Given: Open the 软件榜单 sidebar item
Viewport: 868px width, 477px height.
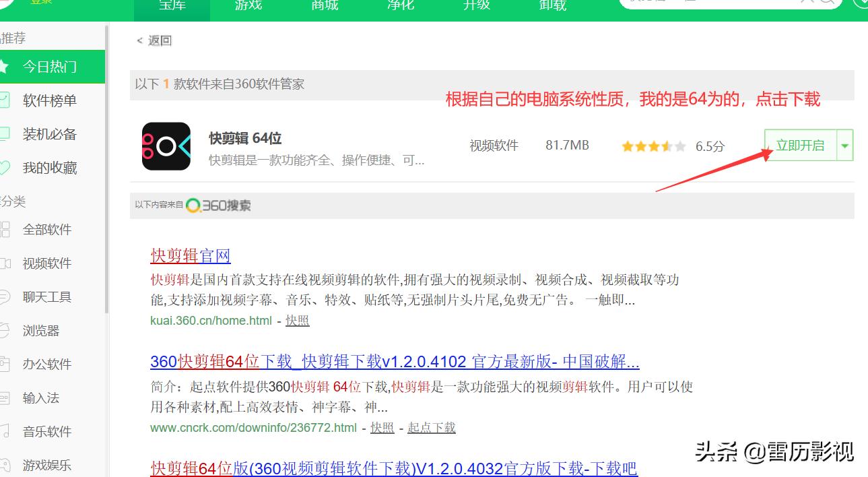Looking at the screenshot, I should [x=50, y=100].
